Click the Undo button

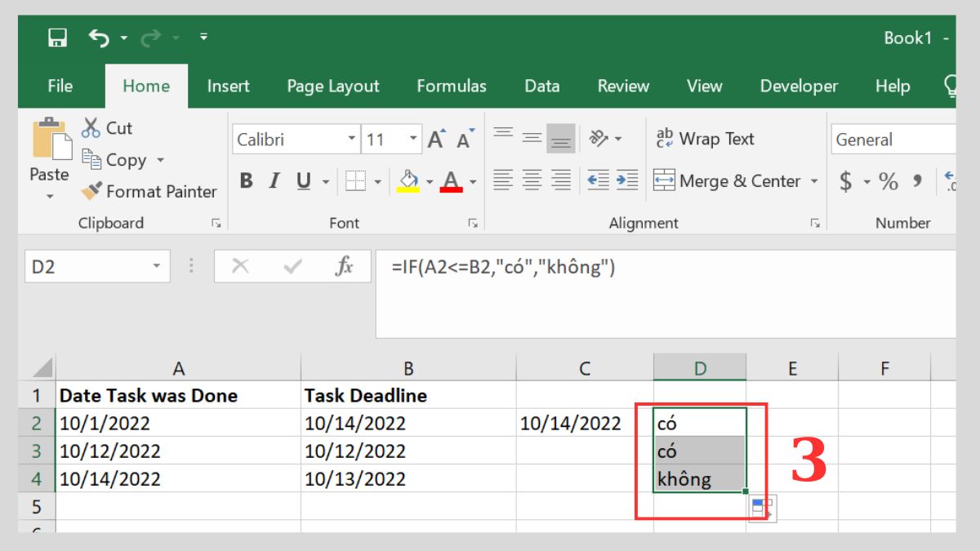pos(97,36)
